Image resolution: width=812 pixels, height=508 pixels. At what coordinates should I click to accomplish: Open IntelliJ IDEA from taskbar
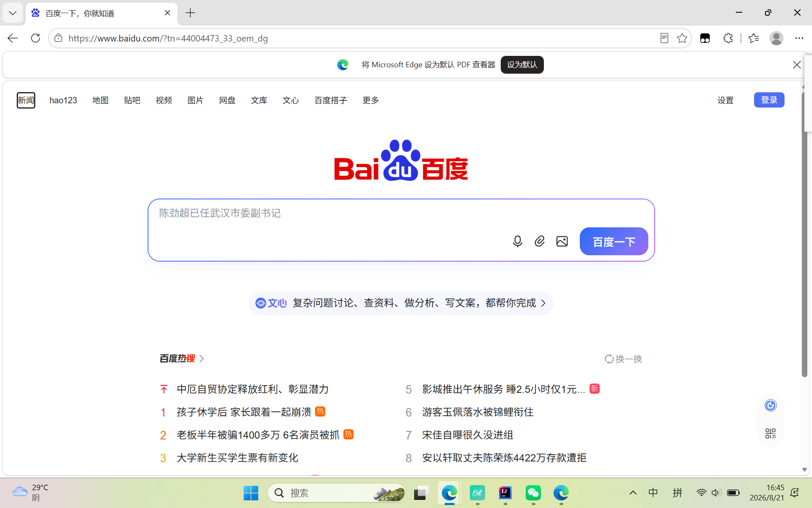pyautogui.click(x=505, y=493)
